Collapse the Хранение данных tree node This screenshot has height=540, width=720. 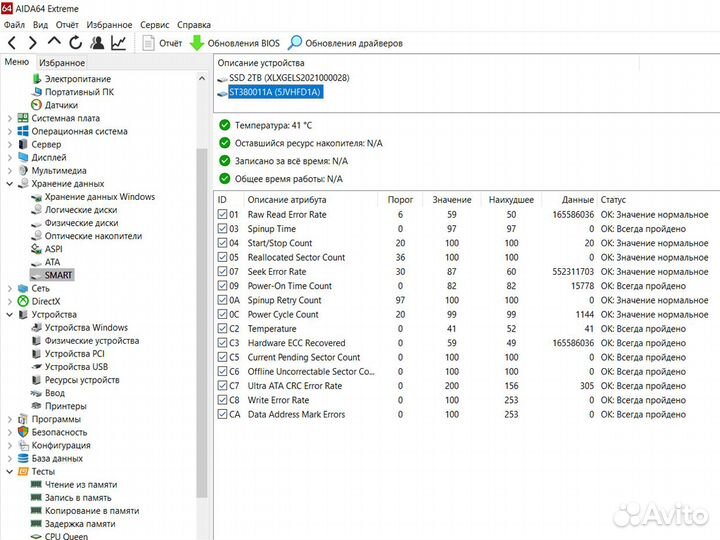(x=10, y=184)
